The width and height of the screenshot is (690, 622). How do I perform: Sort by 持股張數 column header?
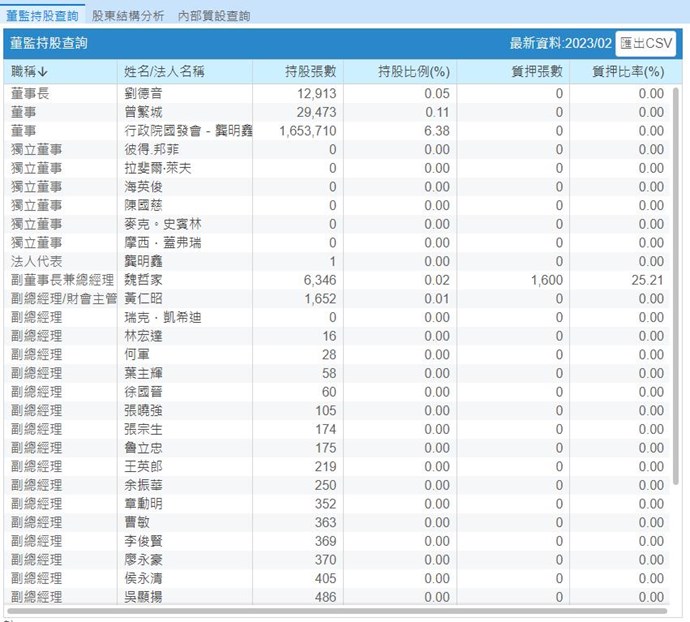309,72
